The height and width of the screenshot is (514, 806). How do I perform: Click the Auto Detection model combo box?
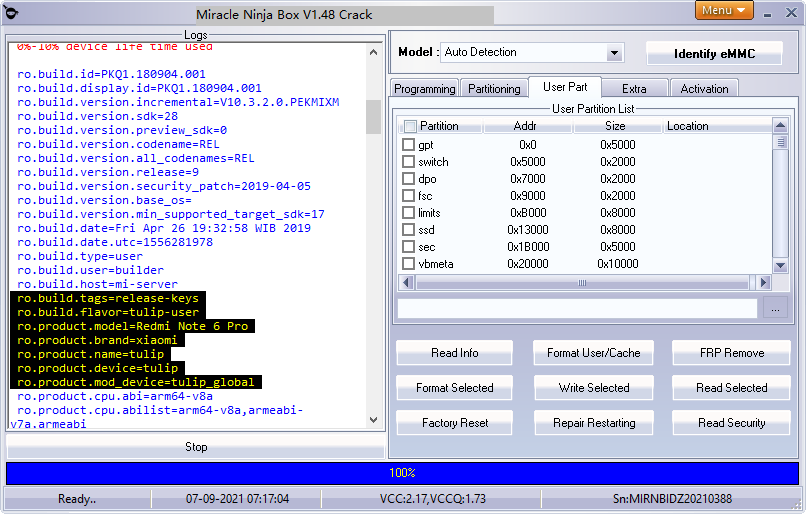pyautogui.click(x=532, y=52)
